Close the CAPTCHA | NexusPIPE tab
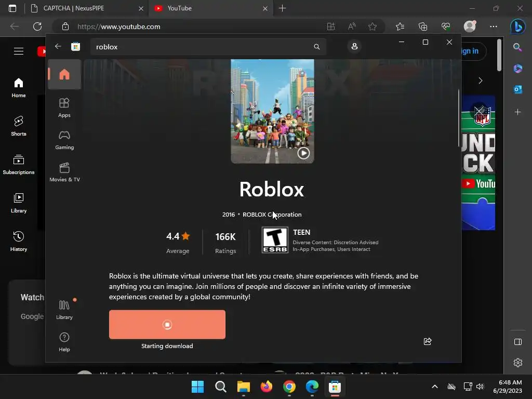 pos(141,8)
